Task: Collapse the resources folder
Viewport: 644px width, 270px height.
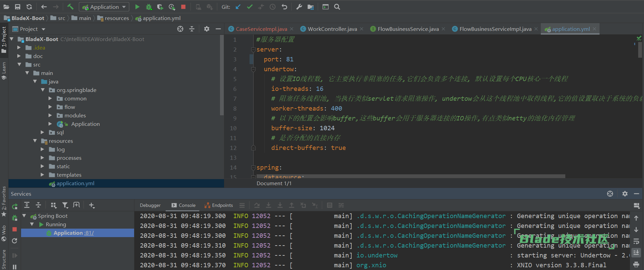Action: [35, 141]
